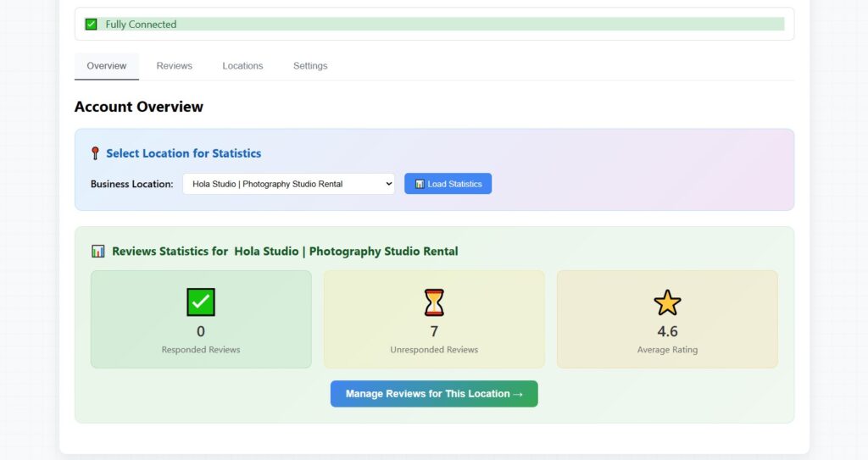Click the unresponded reviews count of 7
The width and height of the screenshot is (868, 460).
tap(434, 331)
